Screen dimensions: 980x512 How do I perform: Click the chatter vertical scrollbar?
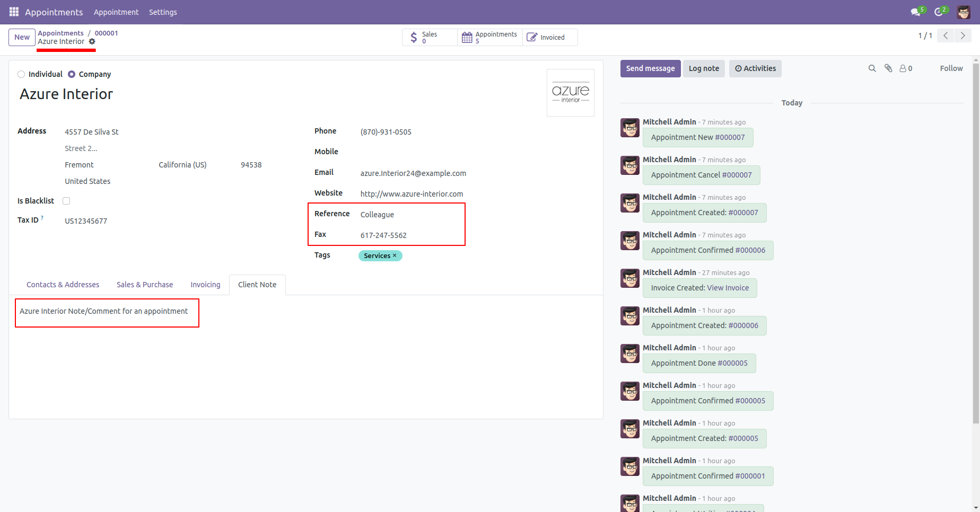(976, 244)
